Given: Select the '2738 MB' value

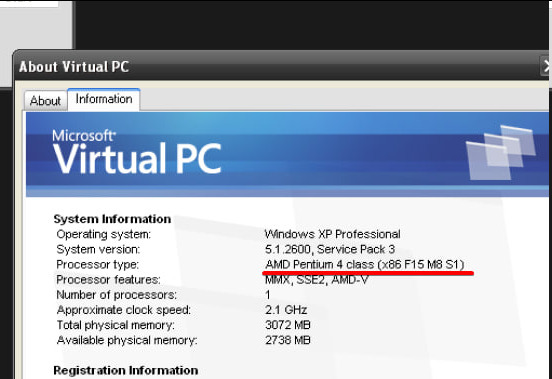Looking at the screenshot, I should (x=288, y=340).
